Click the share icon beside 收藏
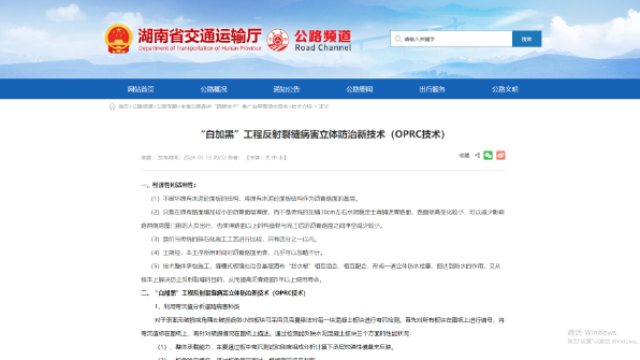The height and width of the screenshot is (360, 640). pyautogui.click(x=477, y=156)
